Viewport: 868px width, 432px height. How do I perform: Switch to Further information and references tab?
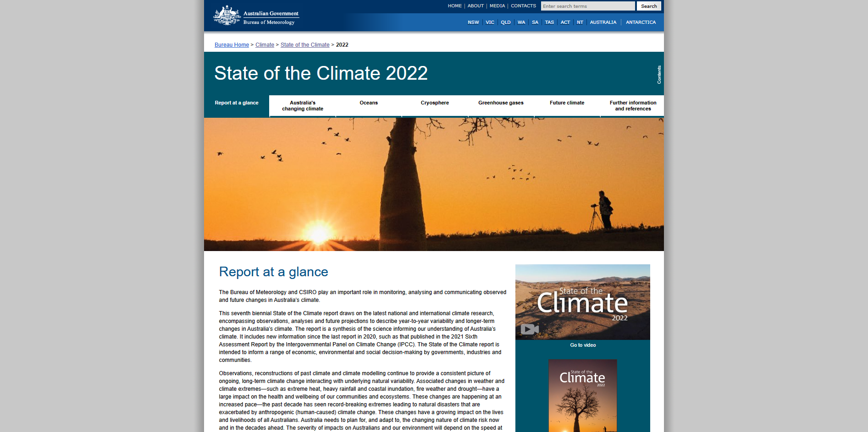[633, 106]
